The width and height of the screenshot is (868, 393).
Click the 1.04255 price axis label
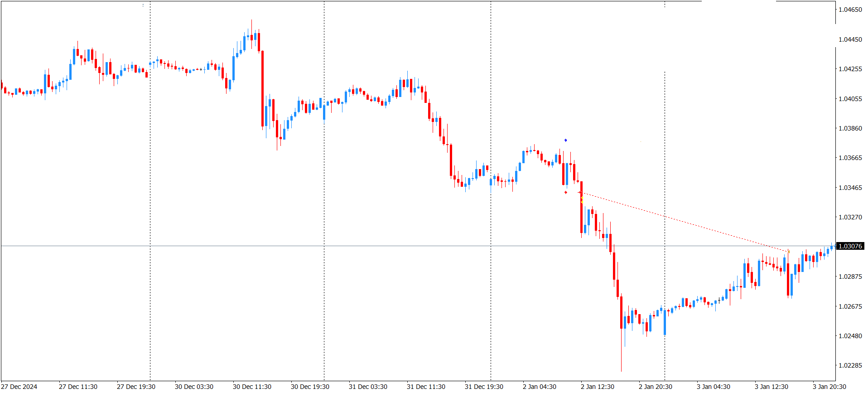click(850, 69)
